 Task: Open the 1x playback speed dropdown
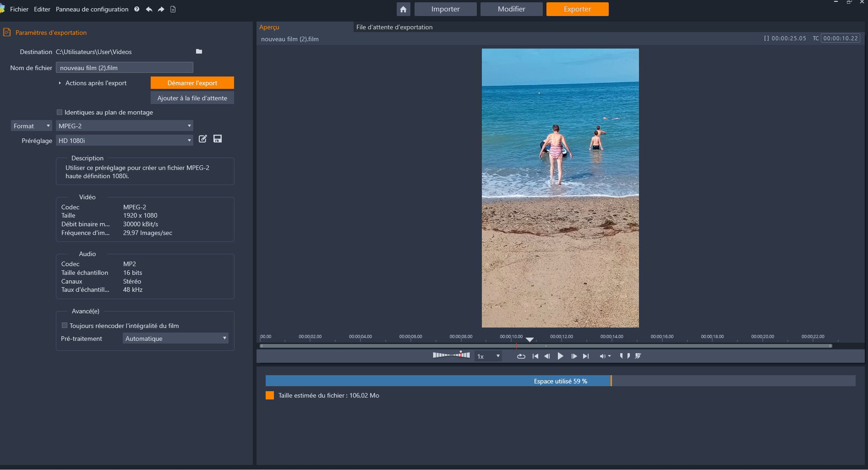(488, 356)
